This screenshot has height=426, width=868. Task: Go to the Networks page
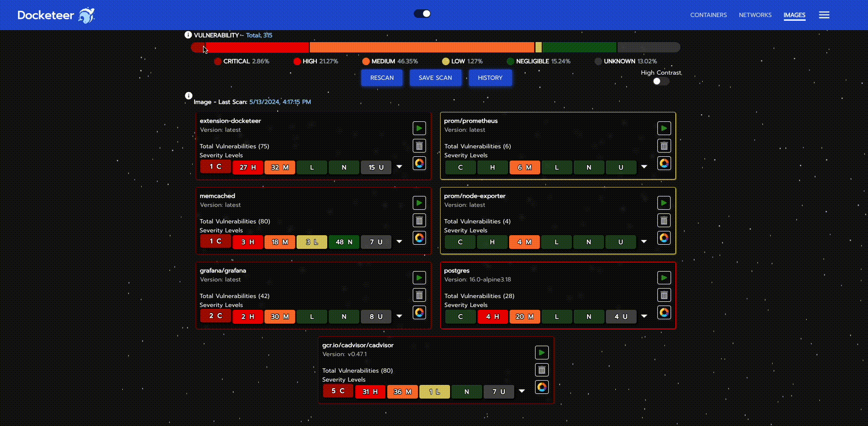tap(755, 15)
